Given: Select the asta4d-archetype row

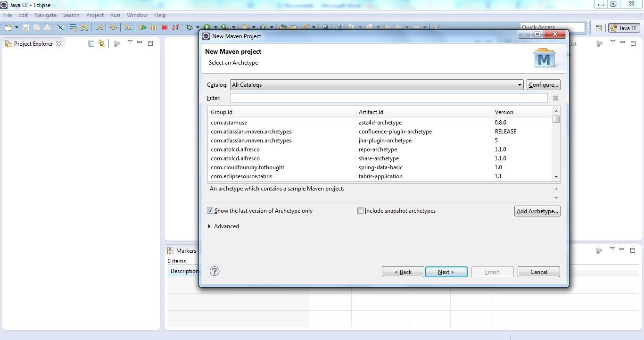Looking at the screenshot, I should click(380, 123).
